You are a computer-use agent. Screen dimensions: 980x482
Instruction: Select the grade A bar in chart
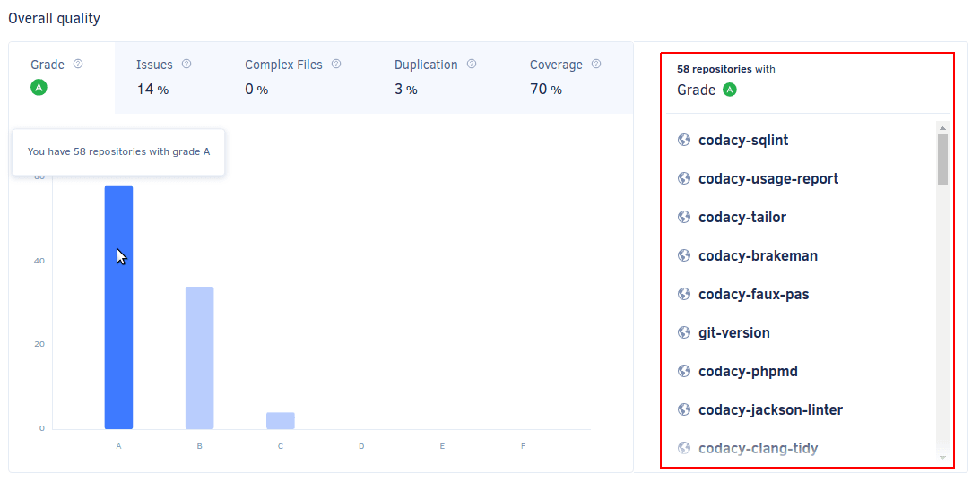(118, 307)
